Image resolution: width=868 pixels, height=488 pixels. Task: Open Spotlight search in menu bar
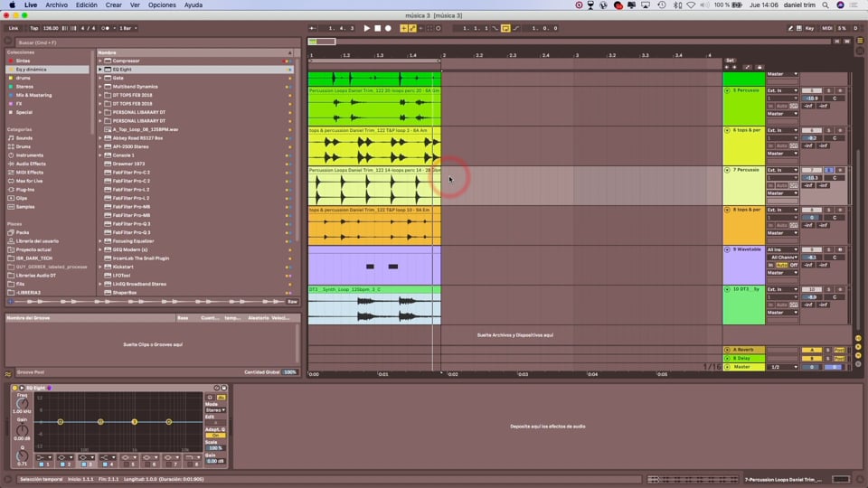826,5
